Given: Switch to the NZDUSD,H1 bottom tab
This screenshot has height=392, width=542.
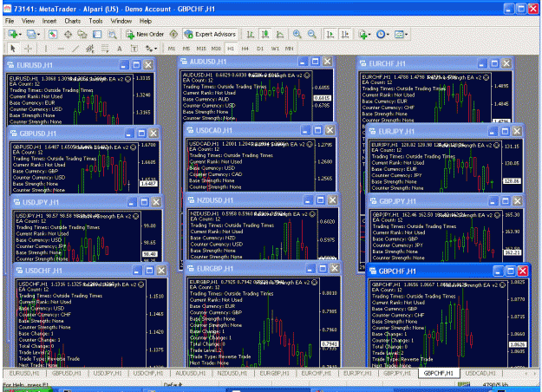Looking at the screenshot, I should coord(232,373).
